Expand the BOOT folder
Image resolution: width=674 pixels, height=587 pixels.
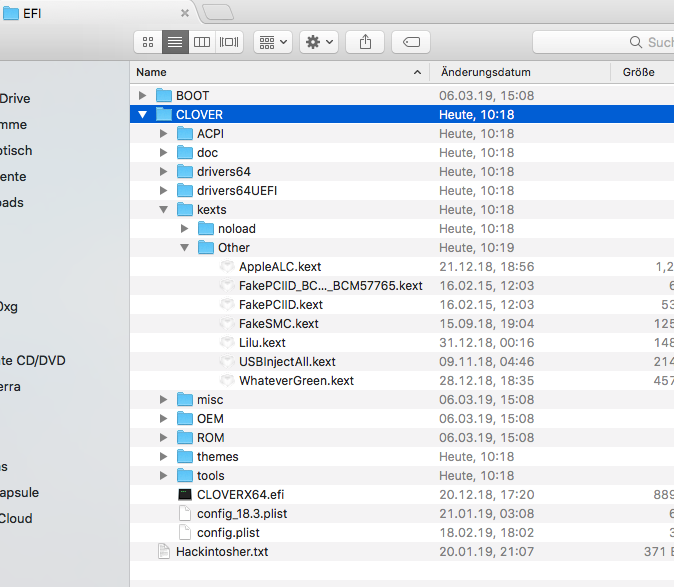(142, 95)
